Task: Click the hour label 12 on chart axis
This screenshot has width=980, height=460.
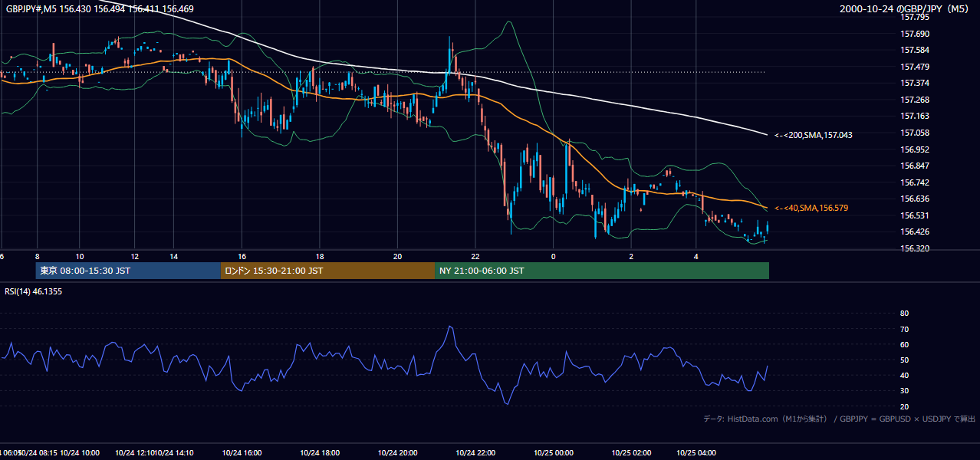Action: [x=134, y=256]
